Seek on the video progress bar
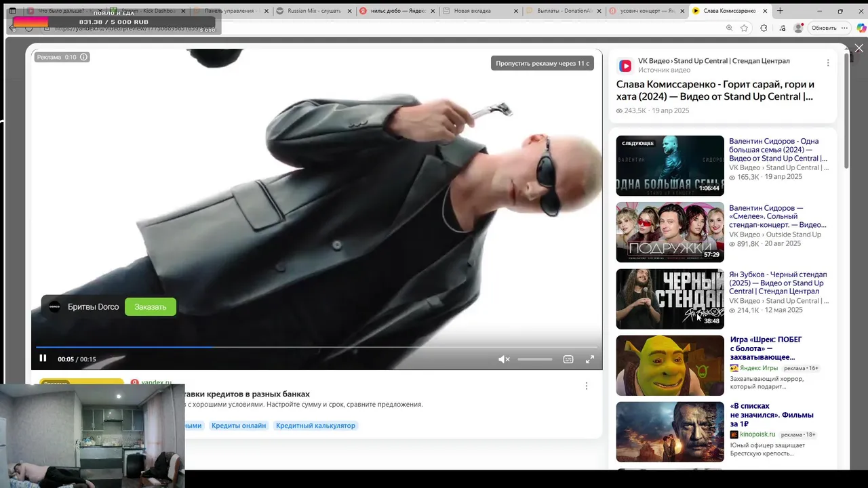 317,347
